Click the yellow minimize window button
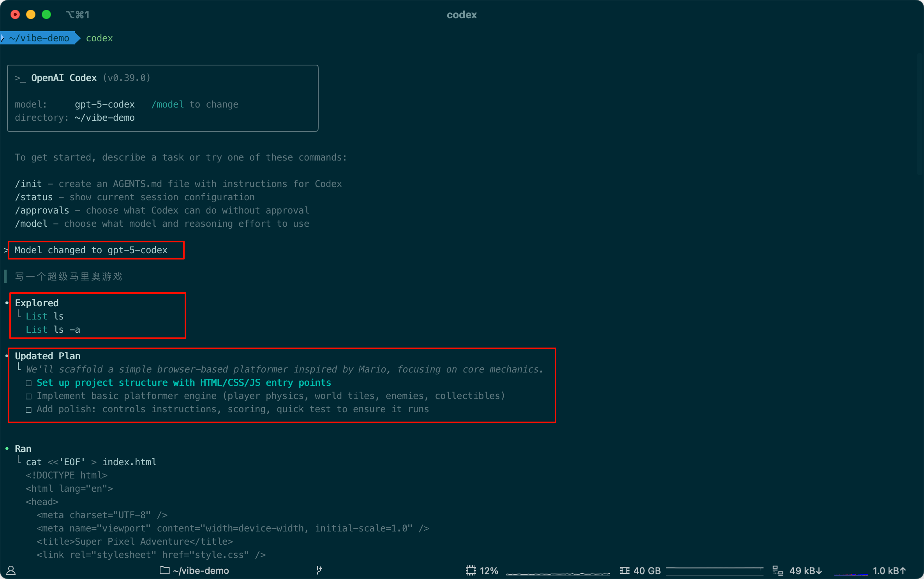The height and width of the screenshot is (579, 924). tap(31, 15)
